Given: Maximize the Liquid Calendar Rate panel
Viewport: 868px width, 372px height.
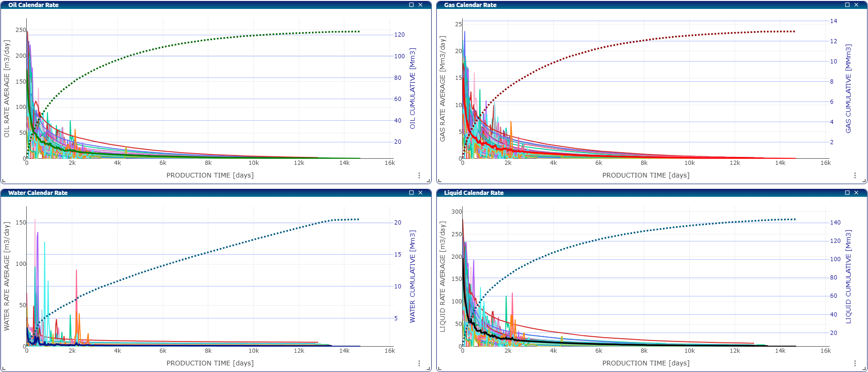Looking at the screenshot, I should (x=847, y=193).
